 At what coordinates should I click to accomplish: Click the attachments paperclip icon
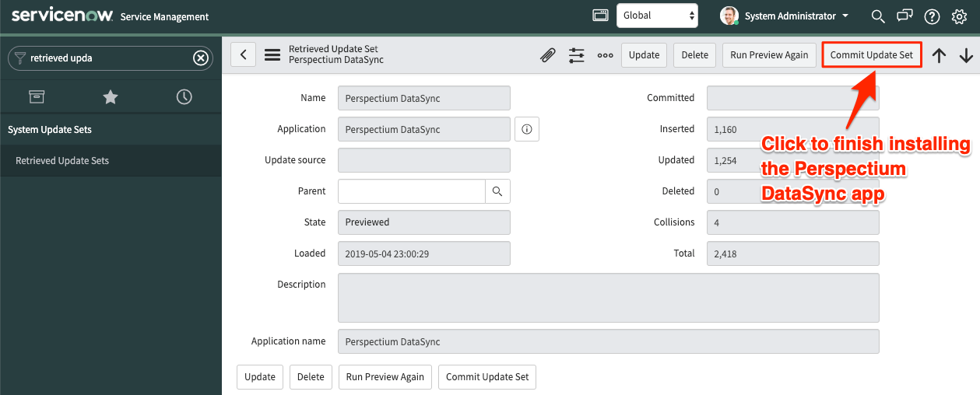(x=548, y=54)
